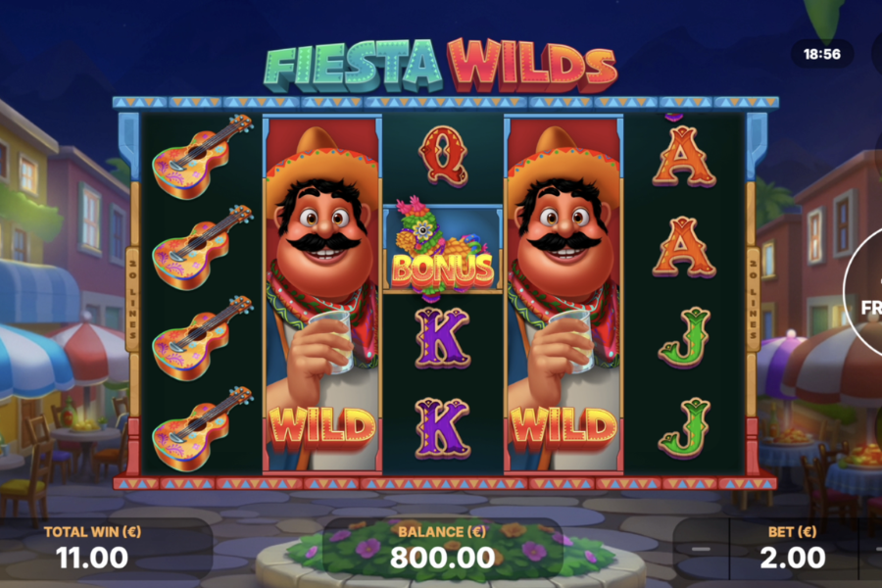Click the left expanding WILD mustache man
882x588 pixels.
(x=322, y=293)
